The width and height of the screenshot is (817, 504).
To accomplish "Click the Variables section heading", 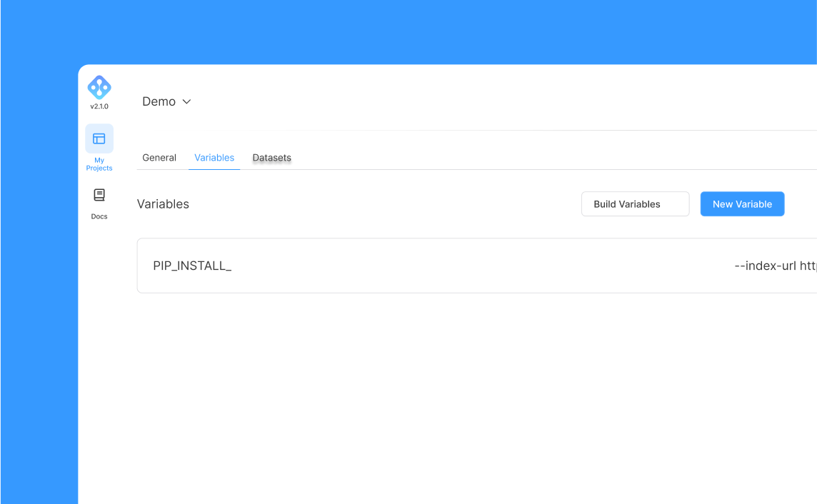I will (x=163, y=204).
